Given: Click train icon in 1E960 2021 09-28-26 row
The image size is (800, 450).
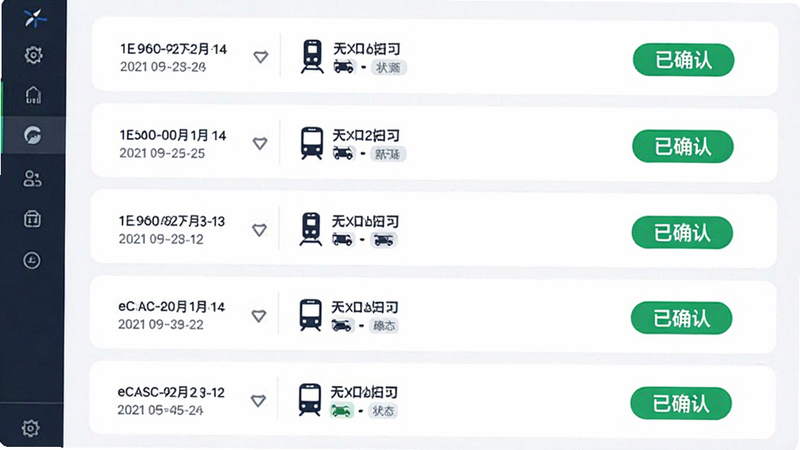Looking at the screenshot, I should (x=312, y=57).
